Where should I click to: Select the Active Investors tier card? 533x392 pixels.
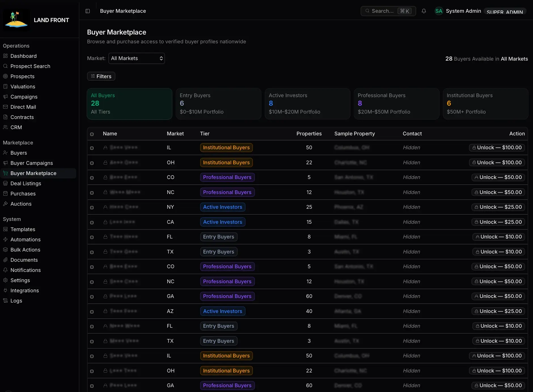(307, 104)
